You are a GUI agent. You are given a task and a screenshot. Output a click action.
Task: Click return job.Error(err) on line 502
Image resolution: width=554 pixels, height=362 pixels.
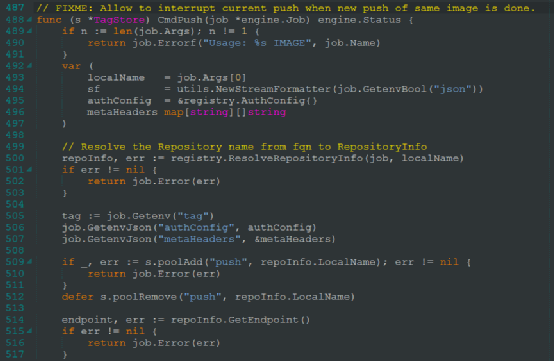click(154, 181)
